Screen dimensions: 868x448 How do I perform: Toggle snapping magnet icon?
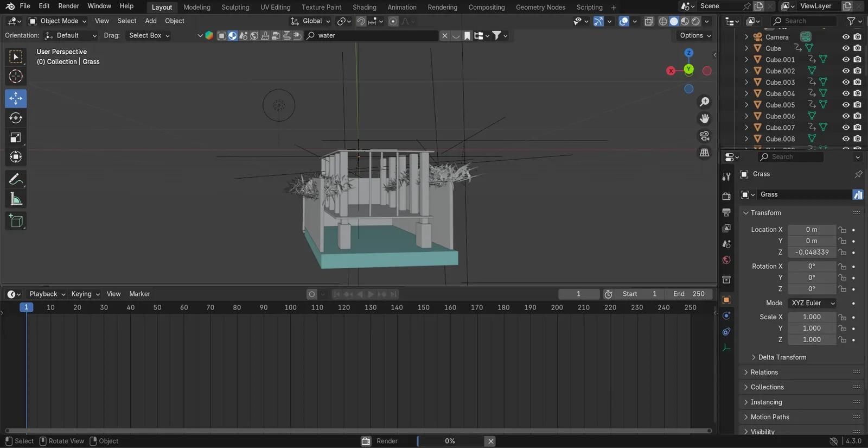pyautogui.click(x=361, y=21)
